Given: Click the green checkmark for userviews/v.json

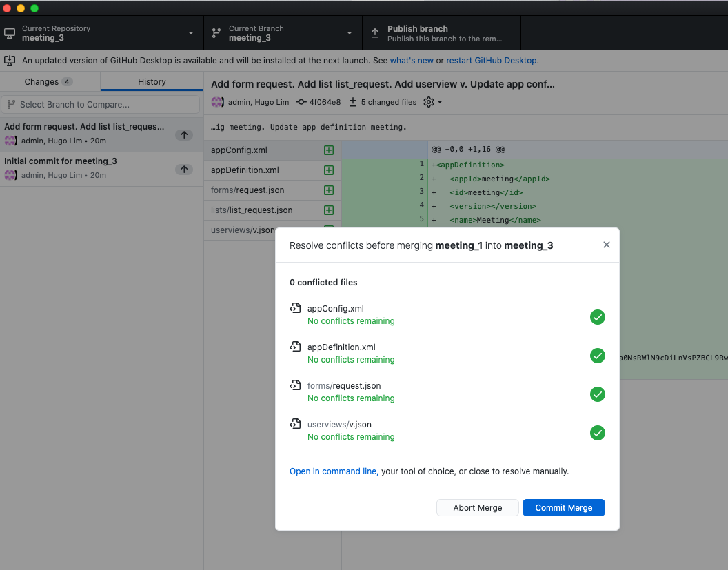Looking at the screenshot, I should coord(597,433).
